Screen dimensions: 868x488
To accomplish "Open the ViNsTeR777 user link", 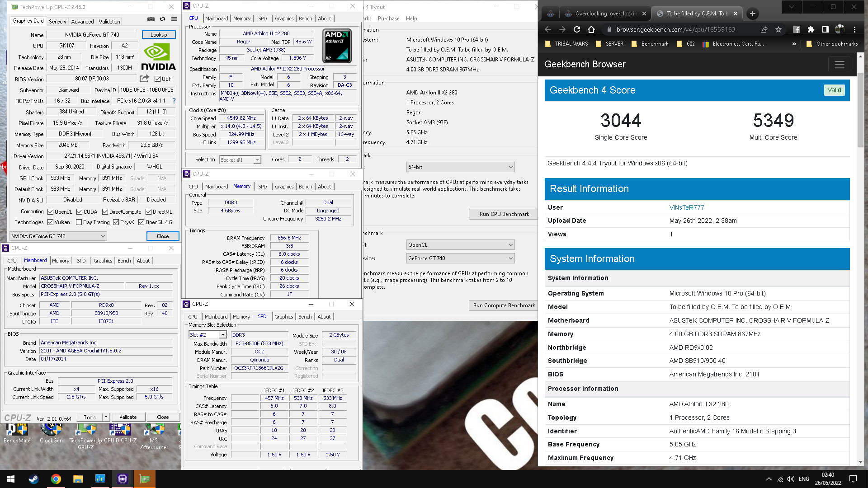I will point(687,207).
